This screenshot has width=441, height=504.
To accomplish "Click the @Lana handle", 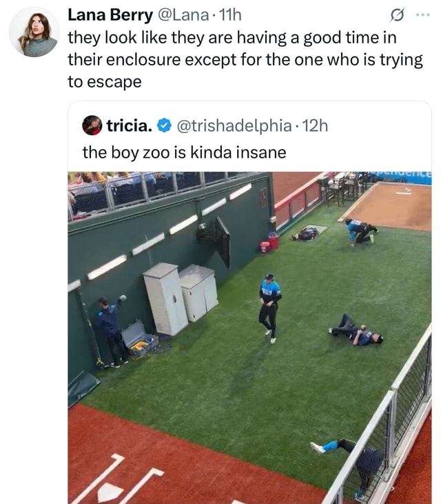I will pos(180,14).
